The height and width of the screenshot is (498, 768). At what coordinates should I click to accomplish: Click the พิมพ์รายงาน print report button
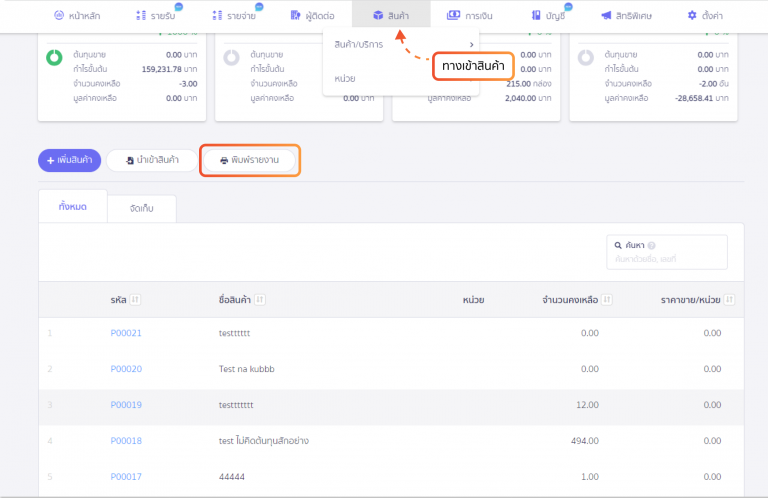(x=249, y=160)
